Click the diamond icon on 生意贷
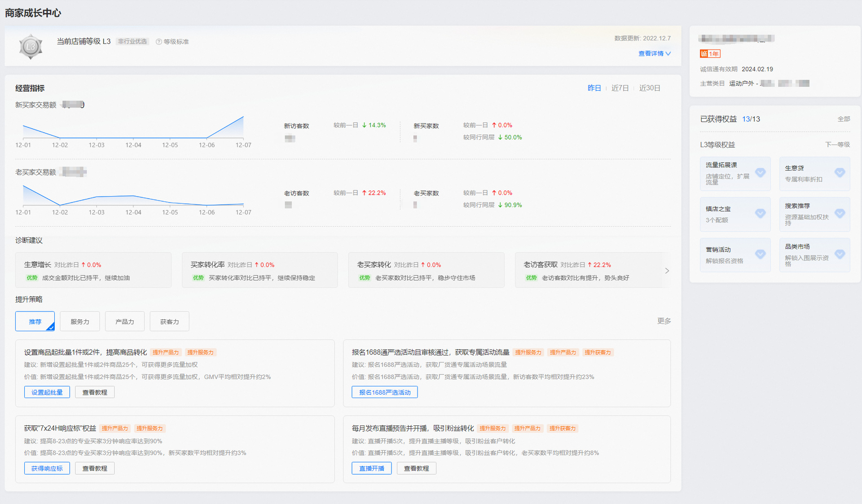 click(840, 172)
